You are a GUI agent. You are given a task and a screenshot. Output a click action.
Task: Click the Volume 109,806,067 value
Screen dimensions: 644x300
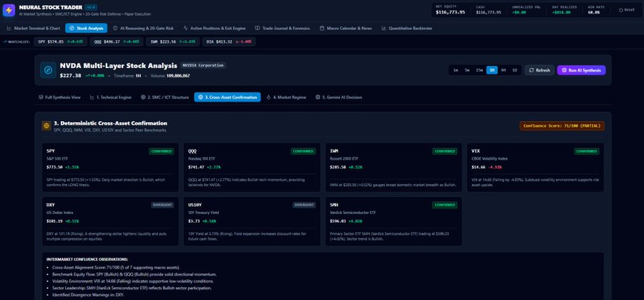pos(178,76)
